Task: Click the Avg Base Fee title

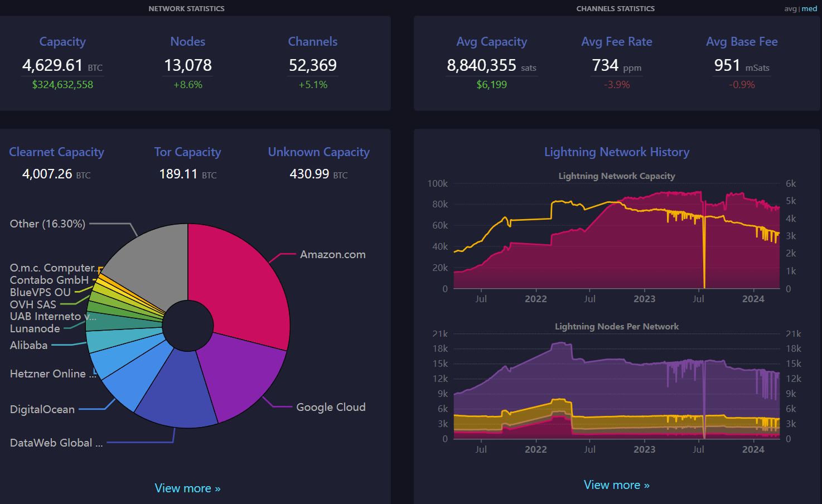Action: [x=742, y=42]
